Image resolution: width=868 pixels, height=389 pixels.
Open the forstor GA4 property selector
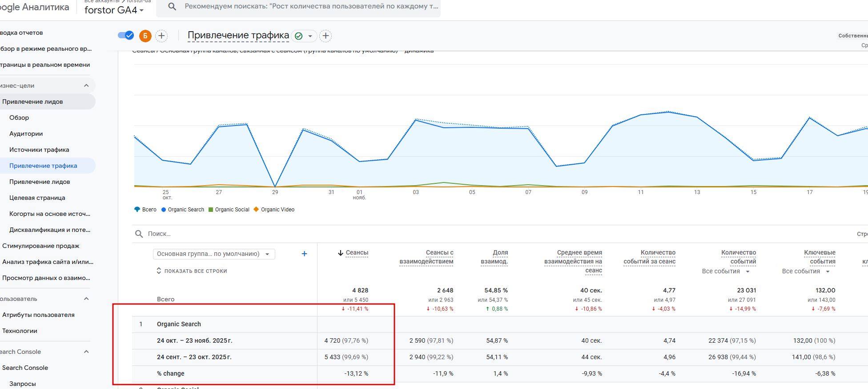point(114,10)
